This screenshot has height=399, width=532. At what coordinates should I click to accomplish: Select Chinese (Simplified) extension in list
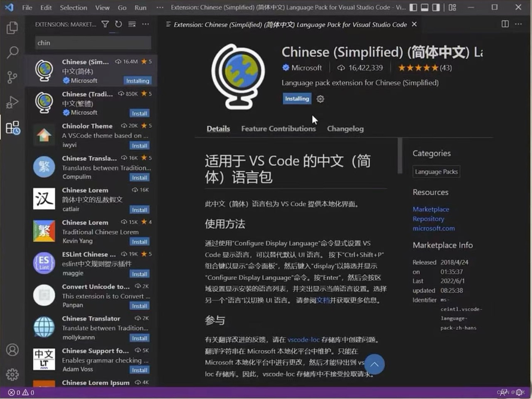pos(91,71)
